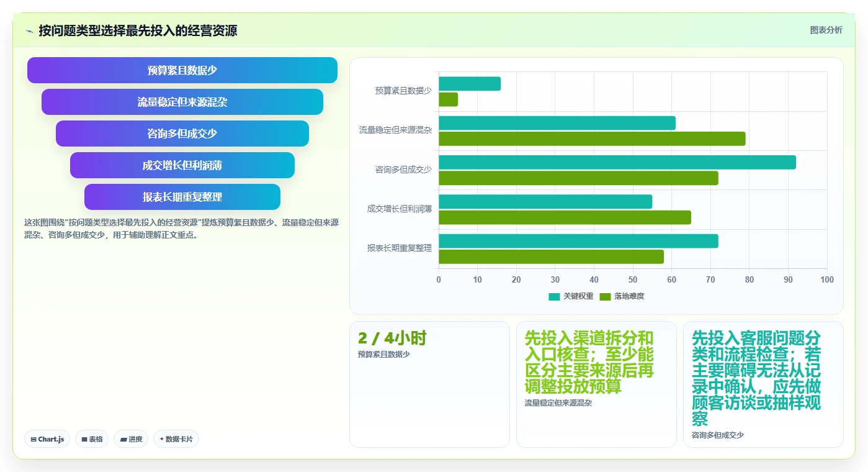The height and width of the screenshot is (472, 868).
Task: Click 落地难度 bar for 咨询多但成交少
Action: coord(578,178)
